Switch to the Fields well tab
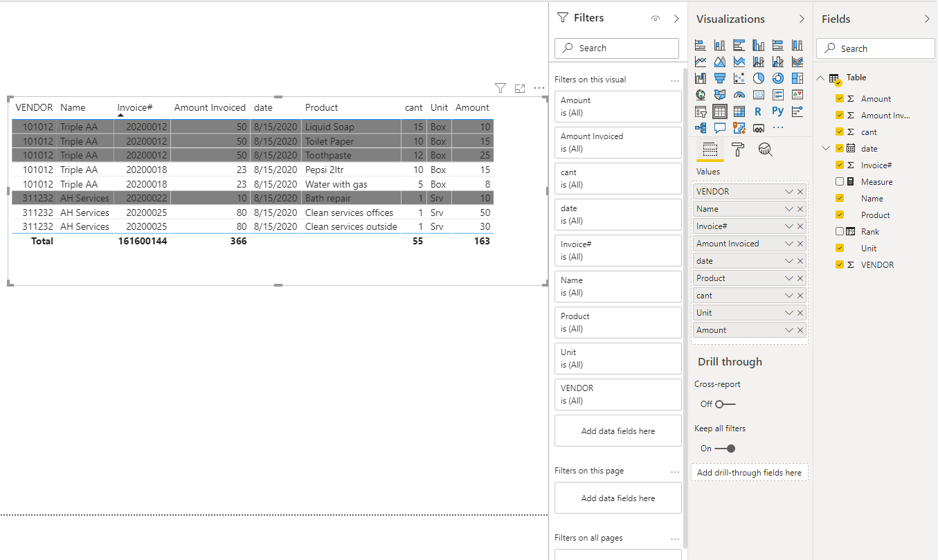Image resolution: width=938 pixels, height=560 pixels. (x=710, y=149)
